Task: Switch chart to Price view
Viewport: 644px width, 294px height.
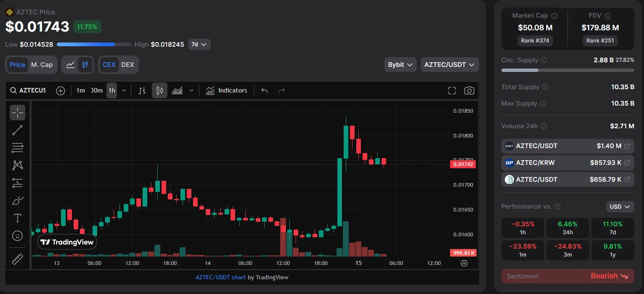Action: [x=17, y=65]
